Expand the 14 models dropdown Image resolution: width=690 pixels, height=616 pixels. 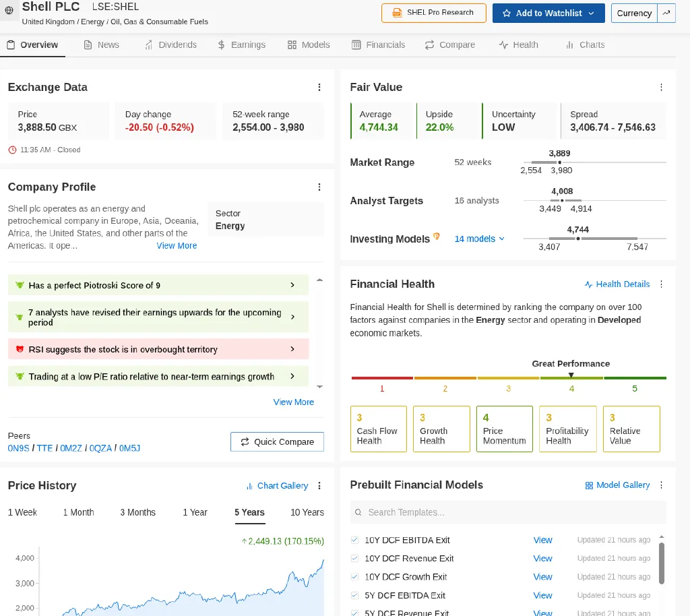(480, 239)
